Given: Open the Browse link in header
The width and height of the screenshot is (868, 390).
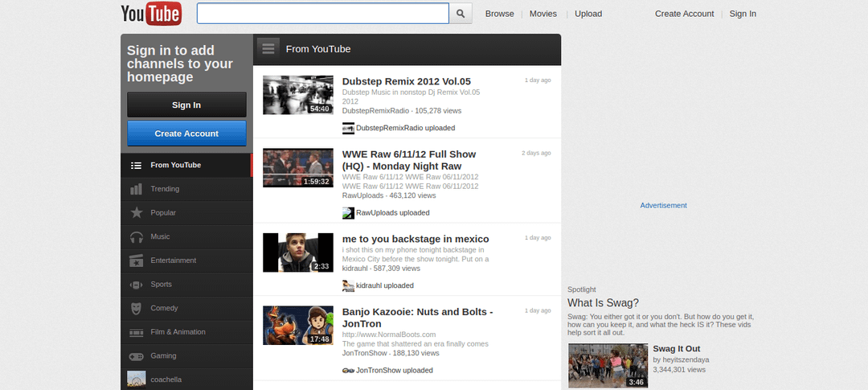Looking at the screenshot, I should click(x=499, y=14).
